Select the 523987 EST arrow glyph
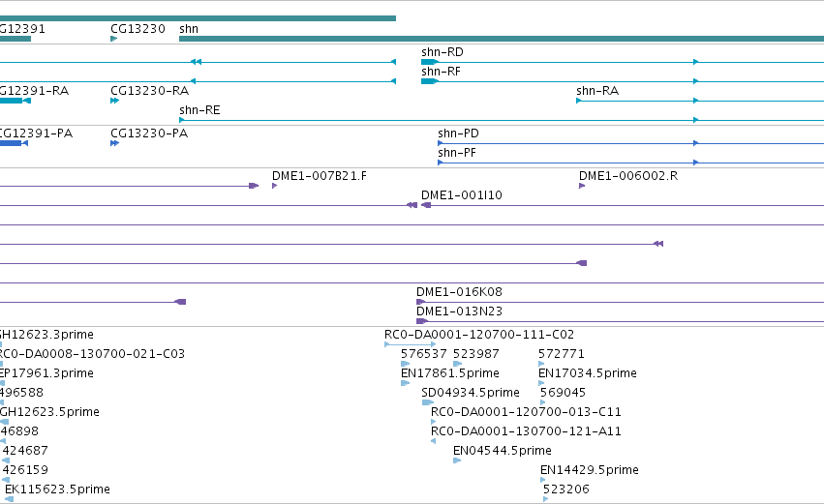Viewport: 824px width, 504px height. (457, 364)
